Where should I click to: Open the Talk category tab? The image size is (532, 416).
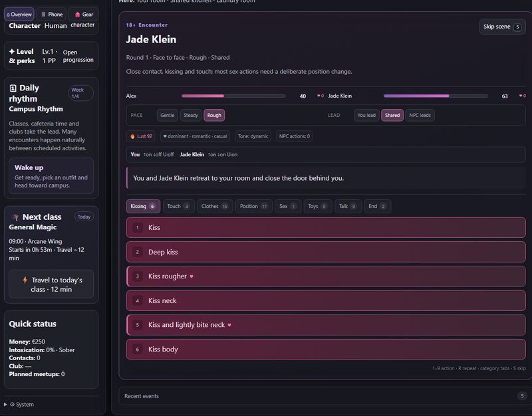click(x=348, y=206)
